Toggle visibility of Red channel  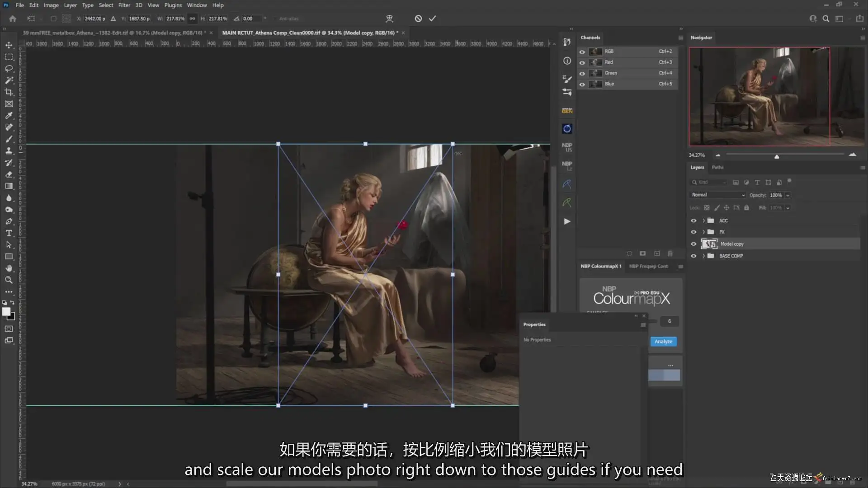pyautogui.click(x=582, y=62)
